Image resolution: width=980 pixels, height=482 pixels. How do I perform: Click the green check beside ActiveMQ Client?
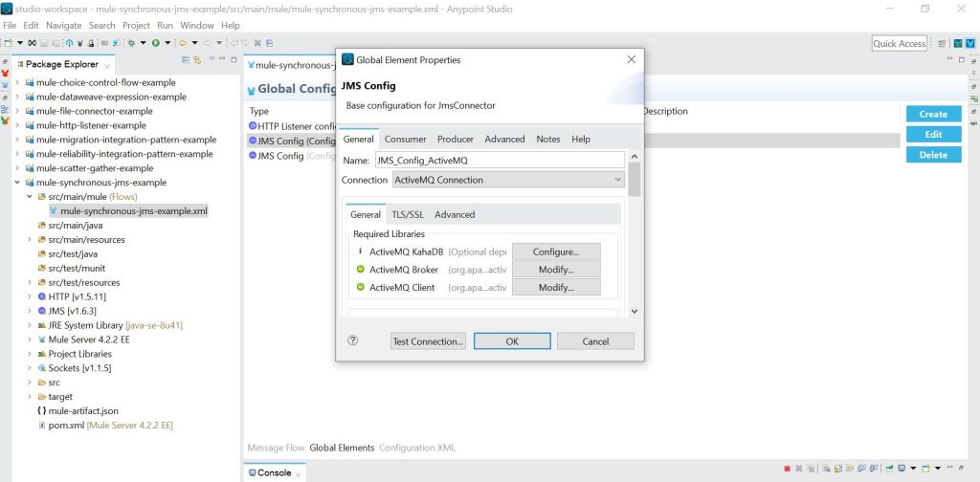pyautogui.click(x=361, y=287)
